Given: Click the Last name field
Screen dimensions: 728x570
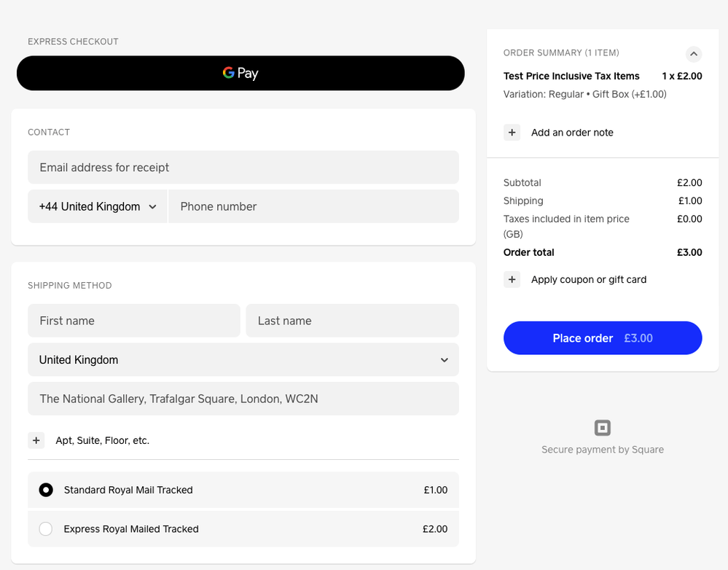Looking at the screenshot, I should coord(352,321).
